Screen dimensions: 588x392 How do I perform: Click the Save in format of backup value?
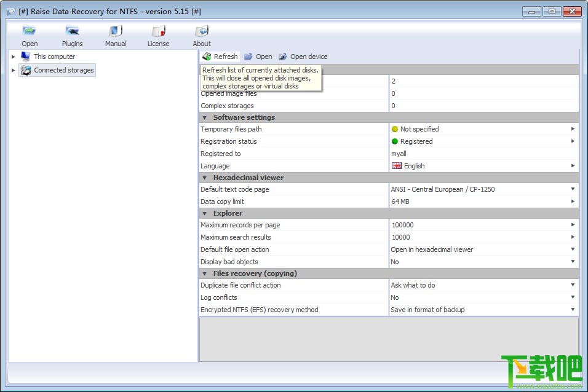pos(427,310)
